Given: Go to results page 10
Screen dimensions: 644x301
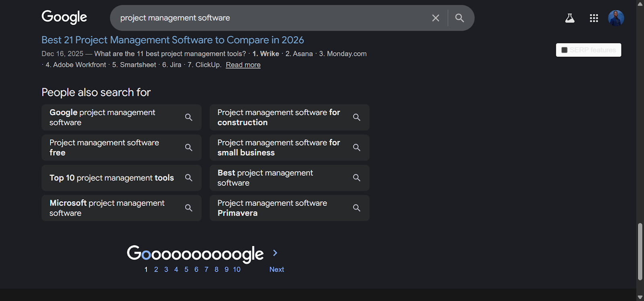Looking at the screenshot, I should click(237, 270).
